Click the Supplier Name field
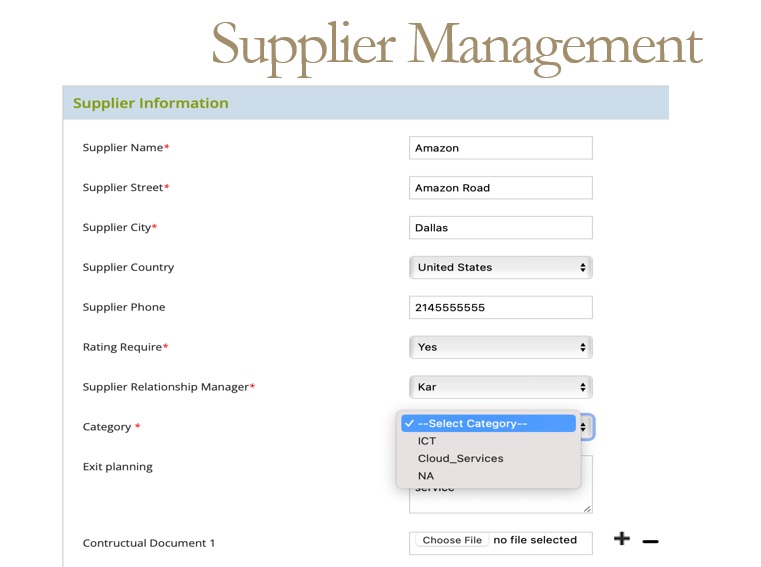Screen dimensions: 761x567 click(x=500, y=148)
